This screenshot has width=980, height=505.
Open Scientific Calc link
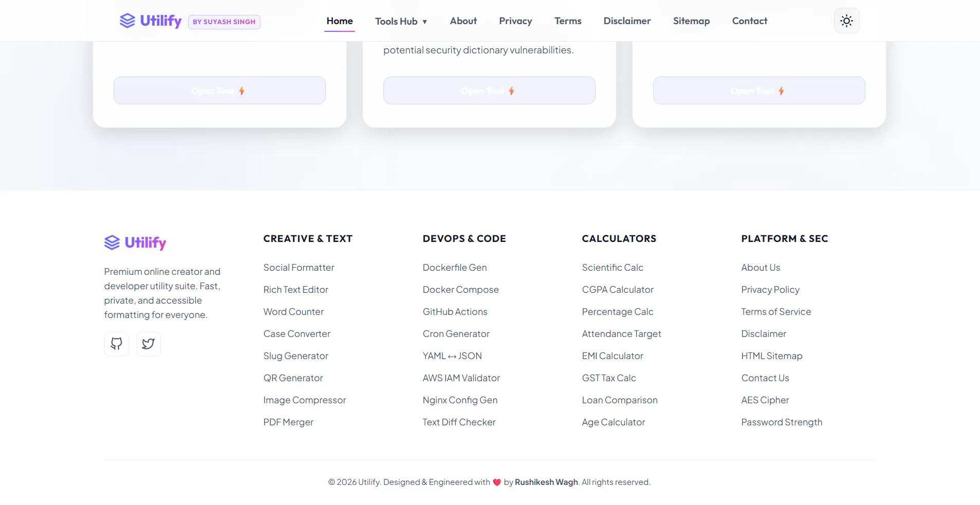pyautogui.click(x=613, y=268)
